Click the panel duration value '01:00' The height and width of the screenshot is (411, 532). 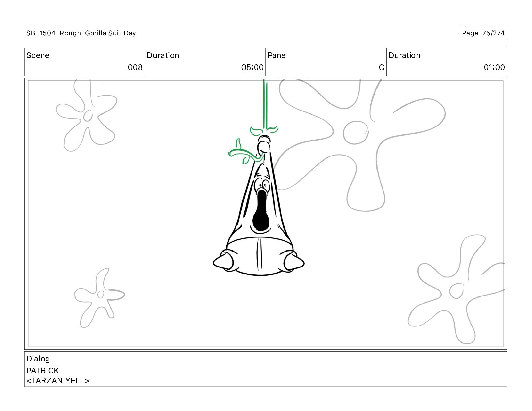(x=494, y=67)
